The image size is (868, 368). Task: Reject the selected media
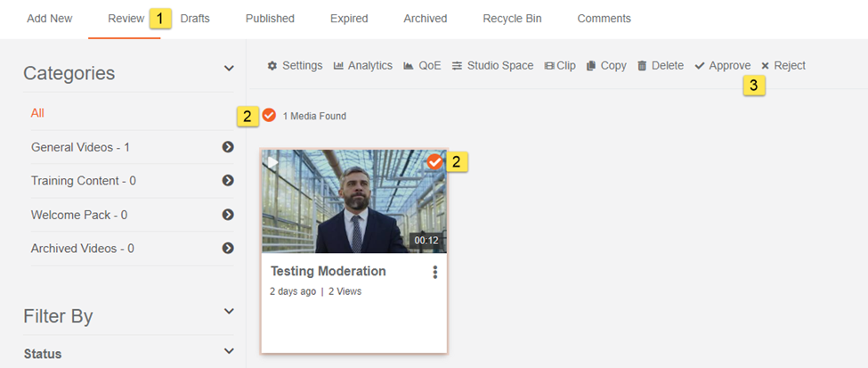pyautogui.click(x=783, y=66)
